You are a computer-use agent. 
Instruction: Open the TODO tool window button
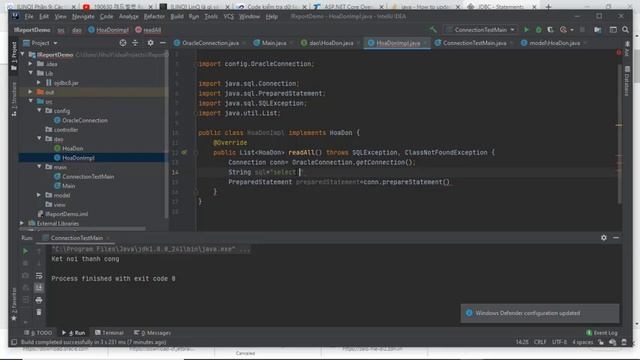[x=38, y=333]
